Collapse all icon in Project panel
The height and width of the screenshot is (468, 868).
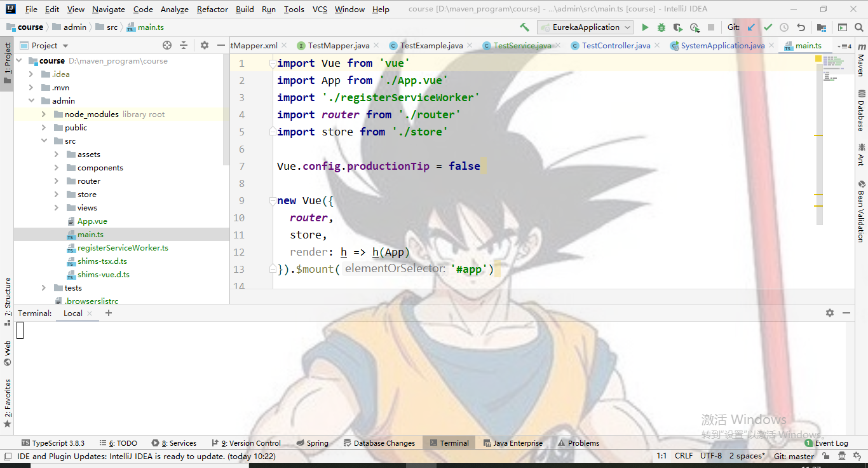pos(184,45)
